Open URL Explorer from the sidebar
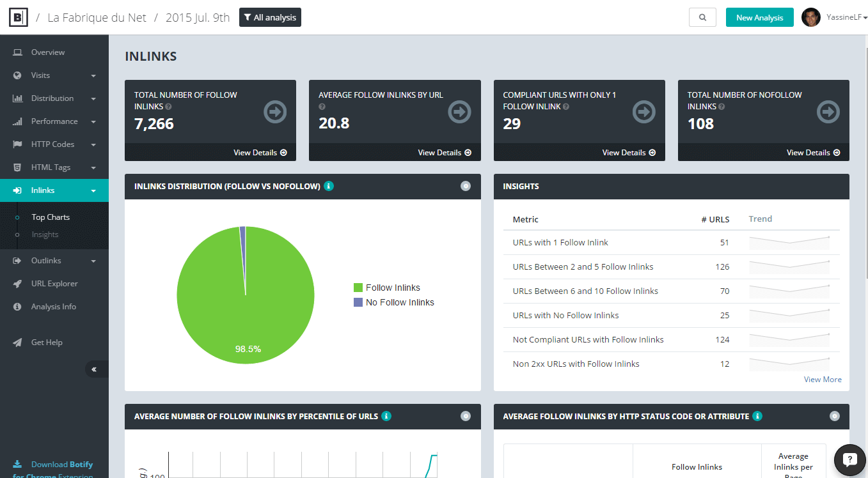Image resolution: width=868 pixels, height=478 pixels. 54,284
